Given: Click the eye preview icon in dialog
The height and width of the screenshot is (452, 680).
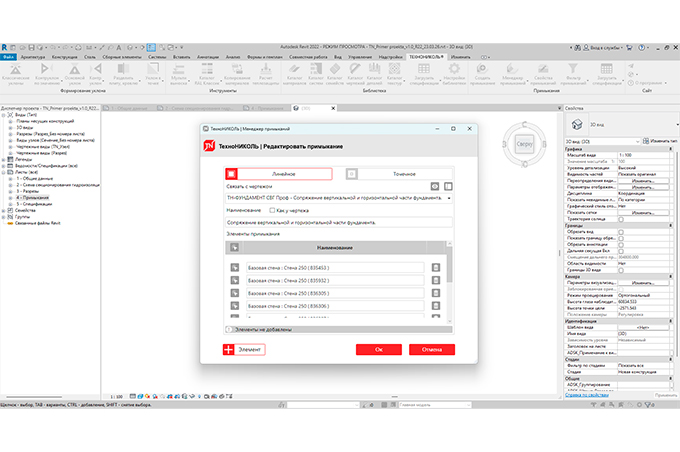Looking at the screenshot, I should click(x=435, y=186).
